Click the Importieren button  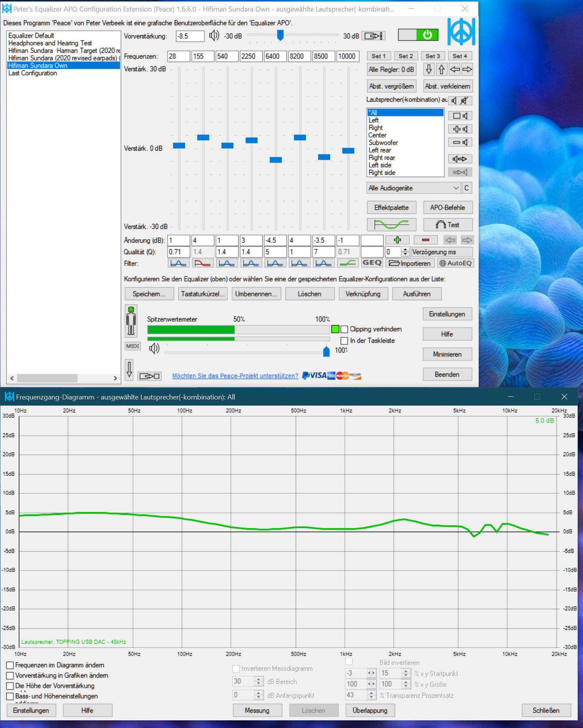pos(410,263)
